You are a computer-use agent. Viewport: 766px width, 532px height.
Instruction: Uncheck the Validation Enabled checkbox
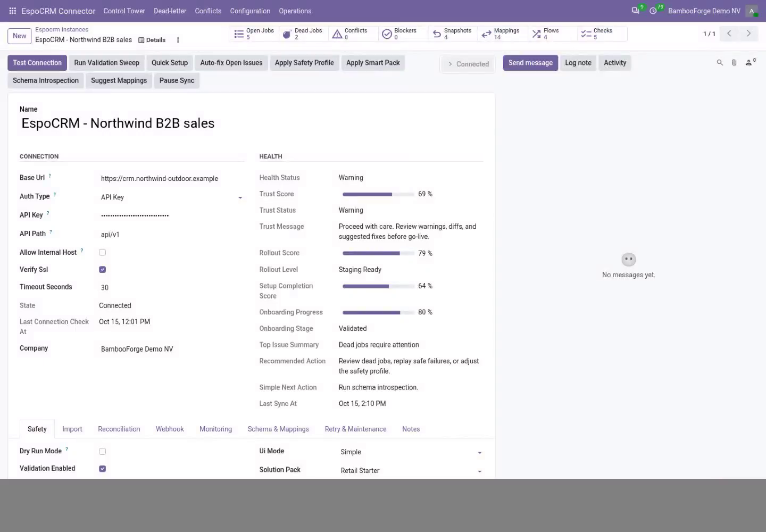point(103,469)
